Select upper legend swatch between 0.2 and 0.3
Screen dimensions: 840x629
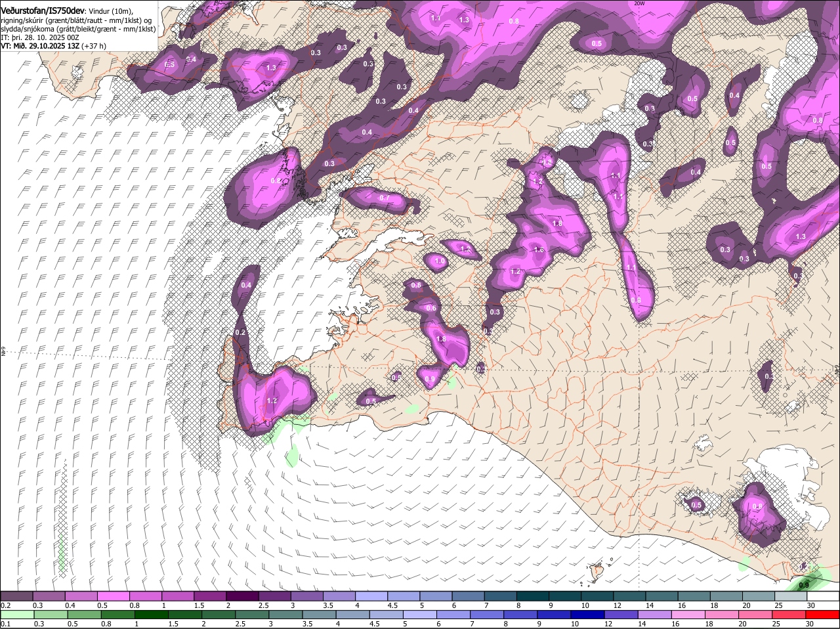pyautogui.click(x=17, y=596)
